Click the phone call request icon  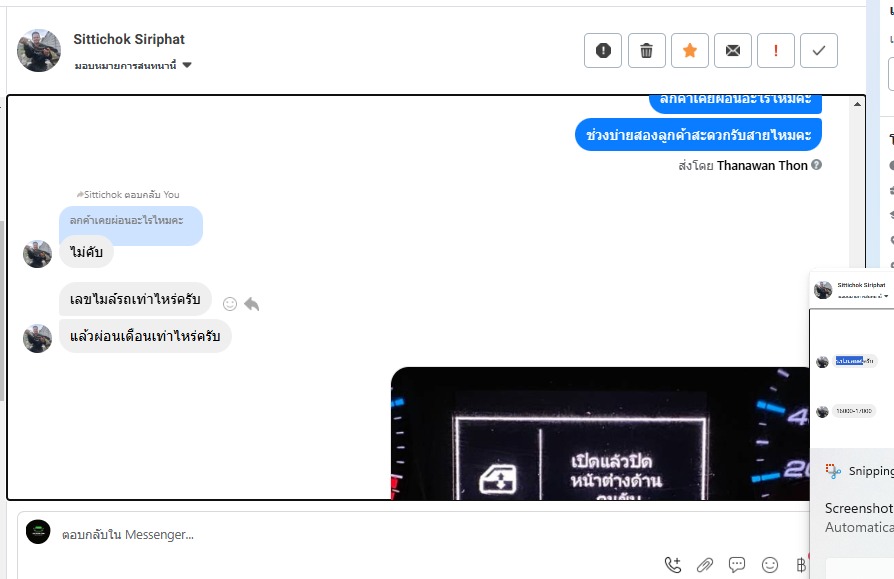[x=673, y=565]
